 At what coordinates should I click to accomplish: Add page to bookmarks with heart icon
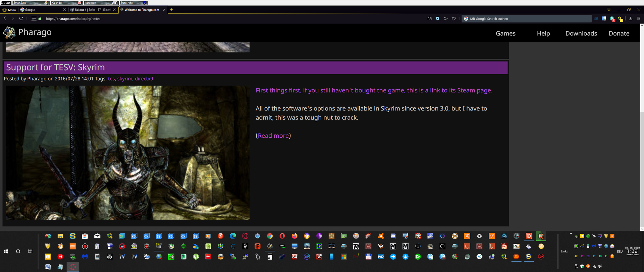(454, 19)
